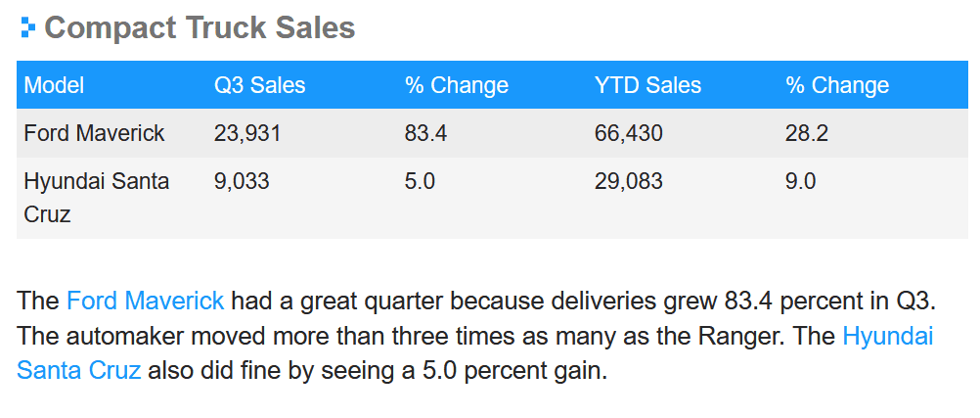Screen dimensions: 980x418
Task: Select the 23,931 Q3 sales value
Action: (x=247, y=133)
